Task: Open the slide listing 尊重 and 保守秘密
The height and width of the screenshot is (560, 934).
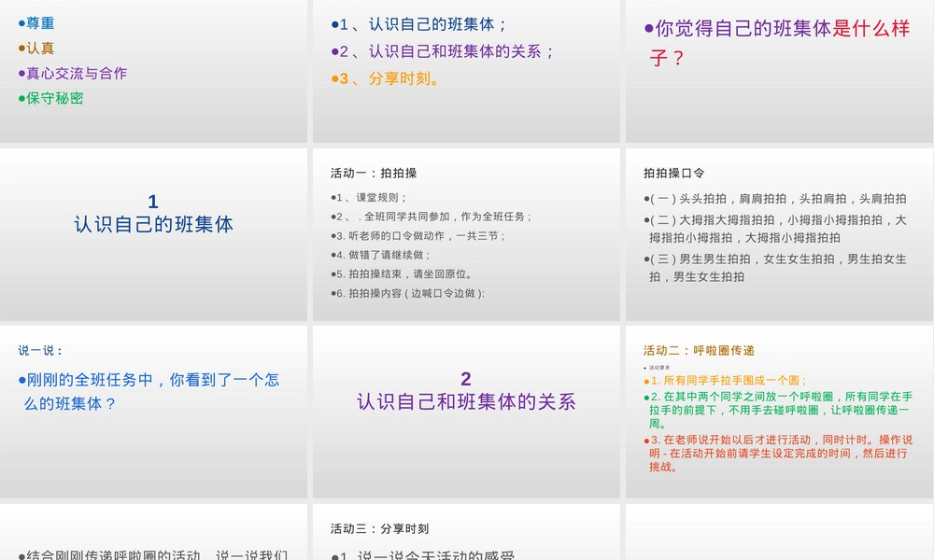Action: click(x=154, y=71)
